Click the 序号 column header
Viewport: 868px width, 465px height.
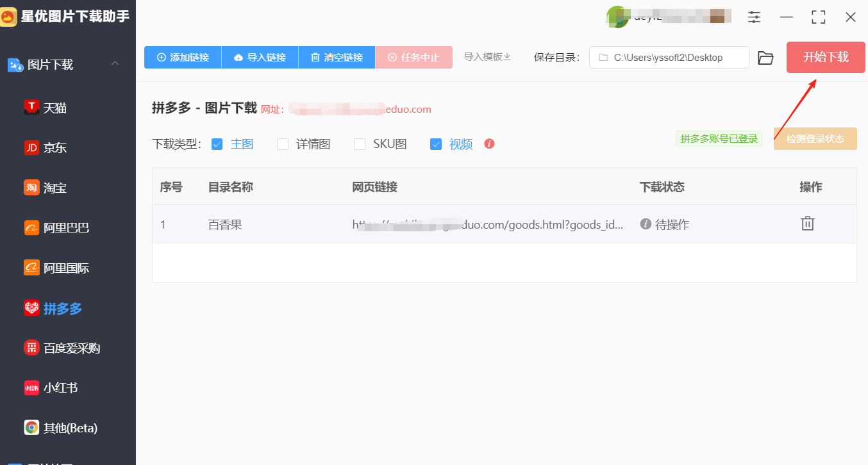[171, 187]
